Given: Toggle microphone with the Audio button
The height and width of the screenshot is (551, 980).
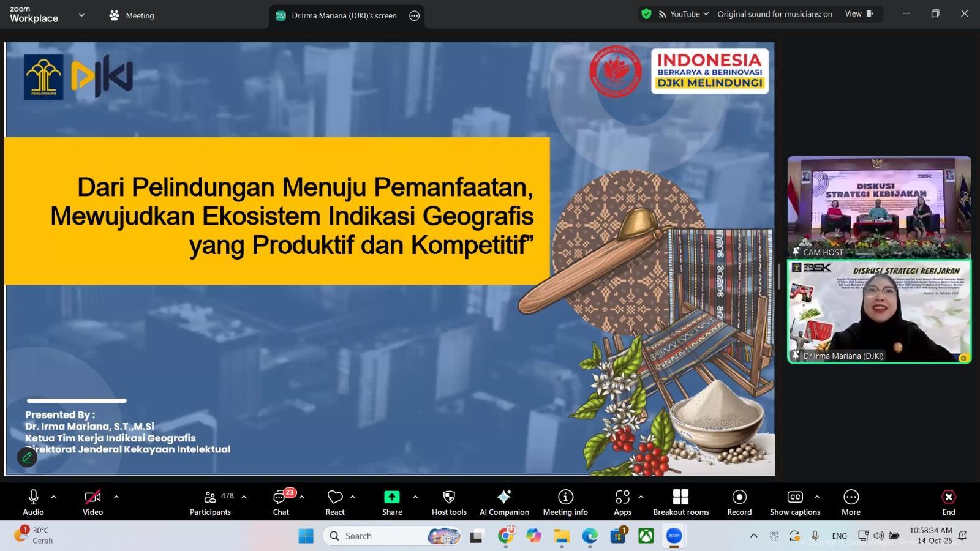Looking at the screenshot, I should click(34, 502).
